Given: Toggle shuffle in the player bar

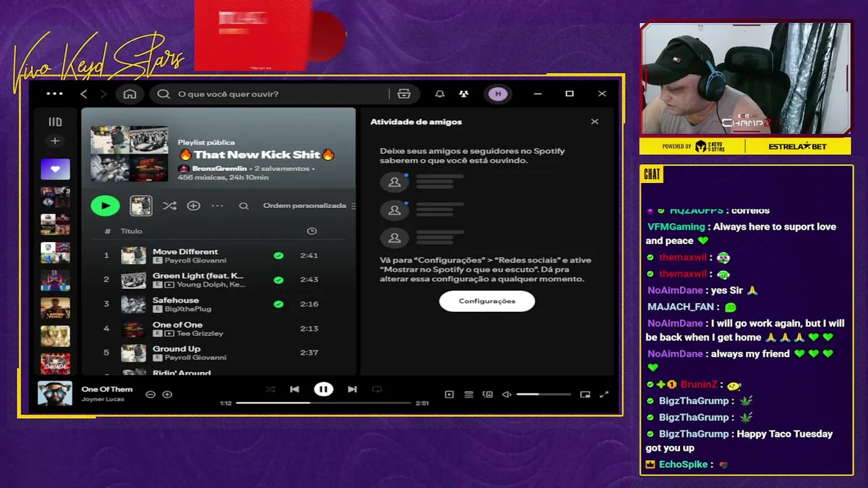Looking at the screenshot, I should click(271, 389).
